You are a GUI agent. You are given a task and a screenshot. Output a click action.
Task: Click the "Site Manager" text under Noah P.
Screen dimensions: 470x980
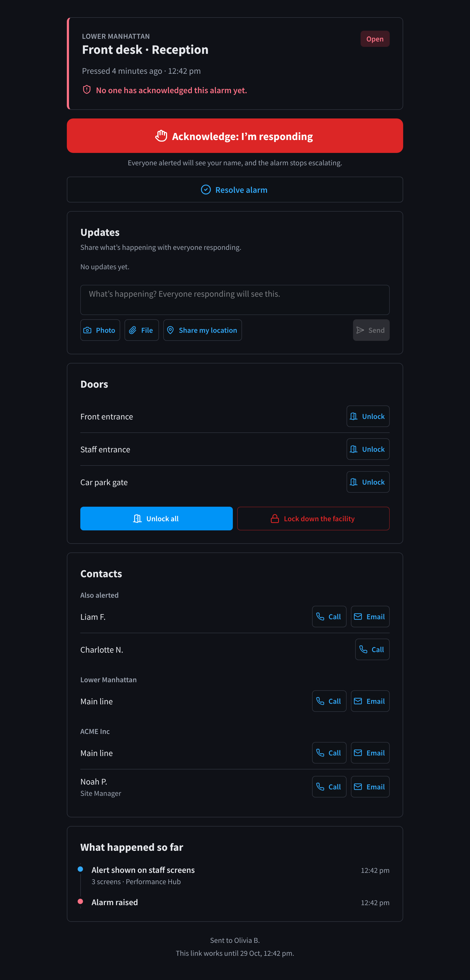101,793
